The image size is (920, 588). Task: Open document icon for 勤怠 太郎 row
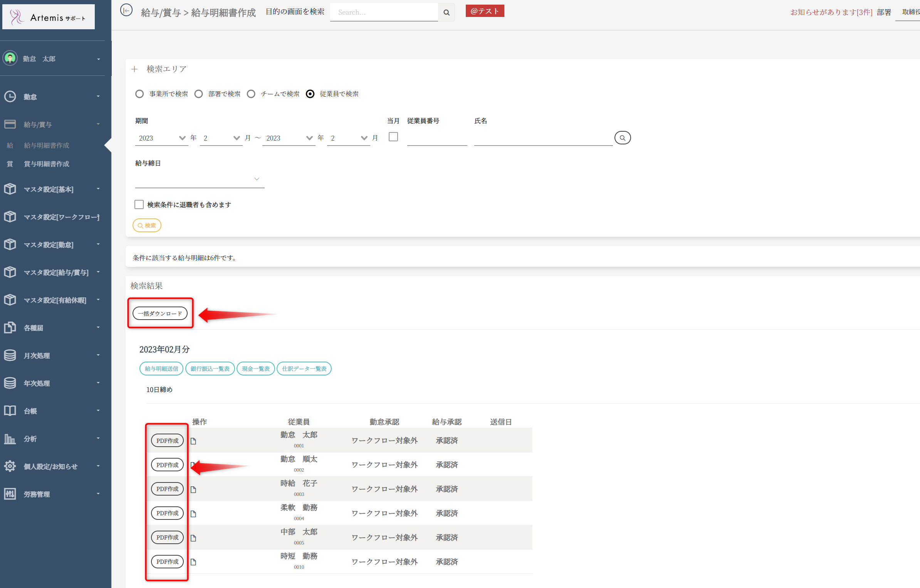click(193, 441)
